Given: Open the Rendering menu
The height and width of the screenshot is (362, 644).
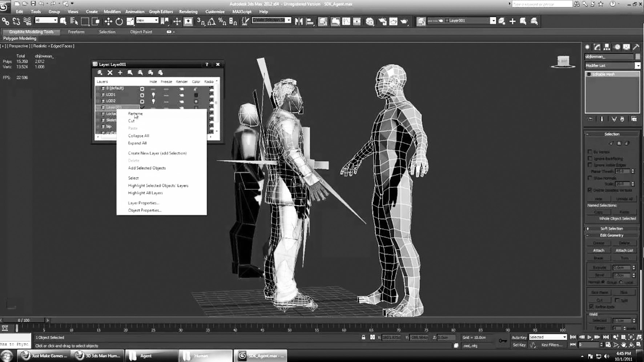Looking at the screenshot, I should pos(188,12).
